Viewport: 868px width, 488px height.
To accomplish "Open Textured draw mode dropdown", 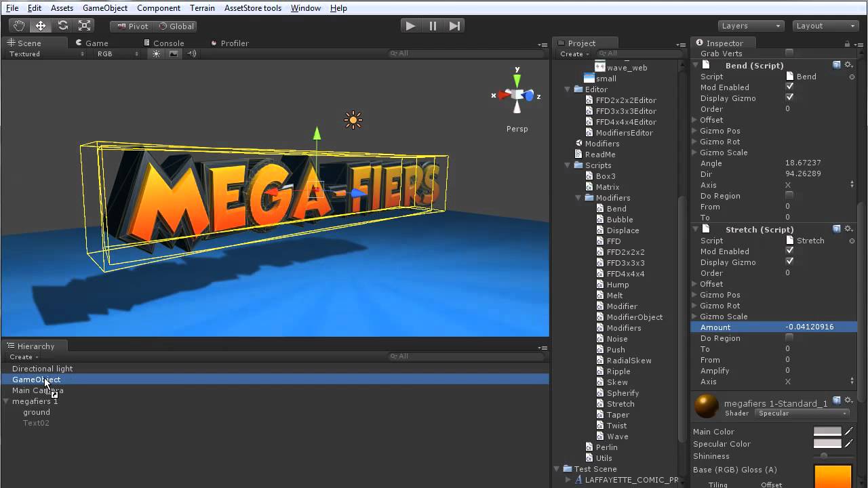I will coord(47,54).
